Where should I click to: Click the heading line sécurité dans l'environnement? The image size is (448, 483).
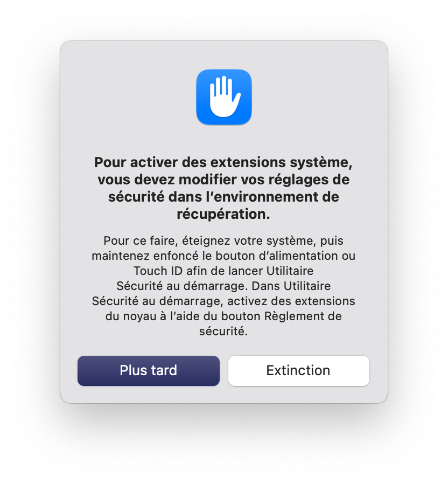coord(223,197)
